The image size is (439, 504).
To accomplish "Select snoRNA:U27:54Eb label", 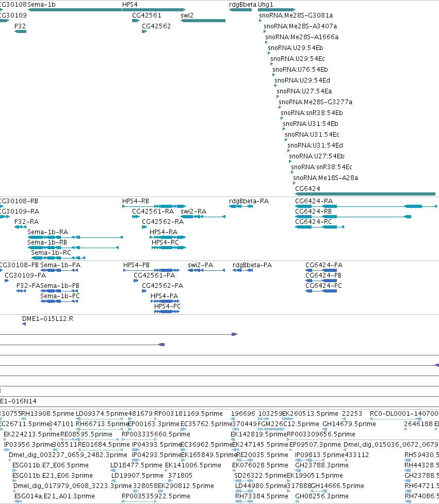I will click(x=317, y=156).
